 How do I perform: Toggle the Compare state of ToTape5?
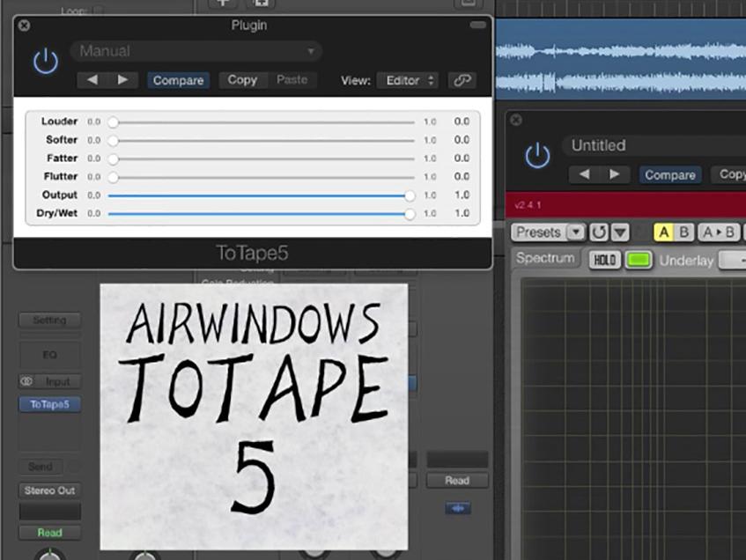(178, 80)
